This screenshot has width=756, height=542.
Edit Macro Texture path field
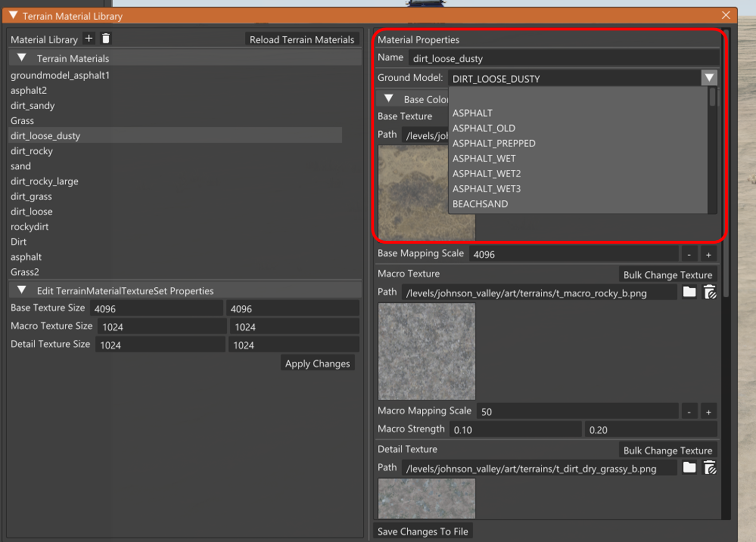[539, 293]
